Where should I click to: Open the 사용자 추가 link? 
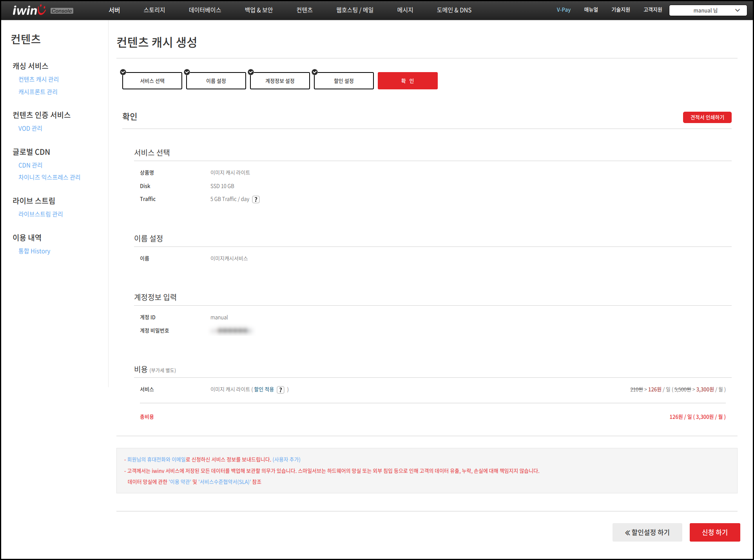coord(286,460)
